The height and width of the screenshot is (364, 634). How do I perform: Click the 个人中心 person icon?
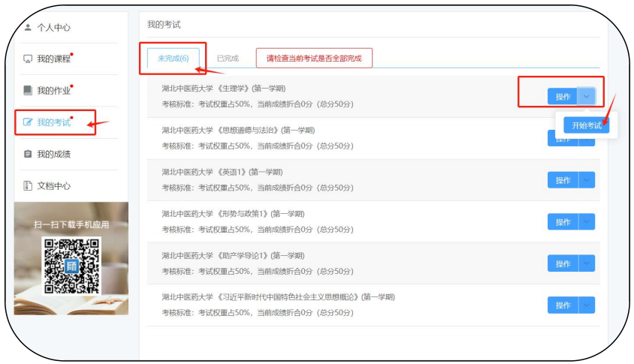click(x=28, y=28)
